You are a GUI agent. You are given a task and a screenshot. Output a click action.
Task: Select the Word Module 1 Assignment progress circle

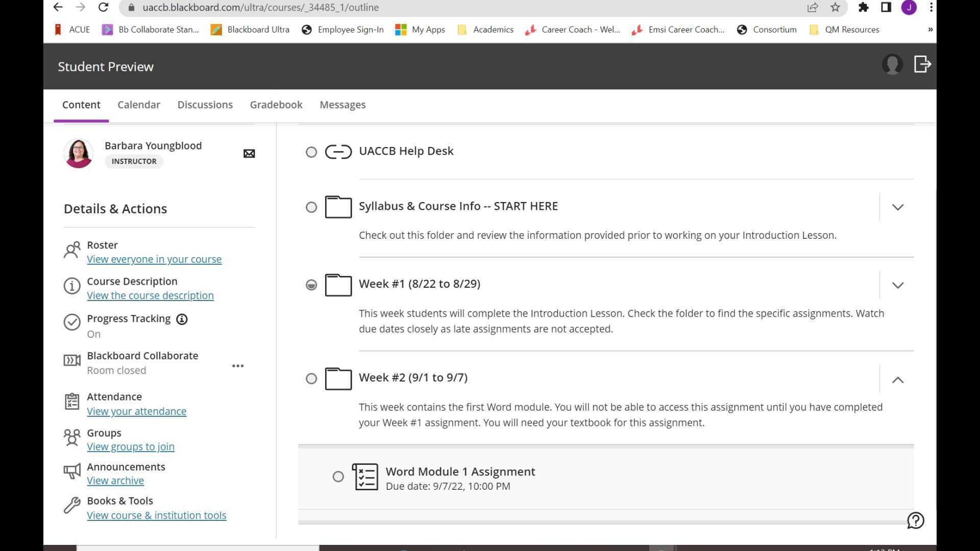pos(338,477)
